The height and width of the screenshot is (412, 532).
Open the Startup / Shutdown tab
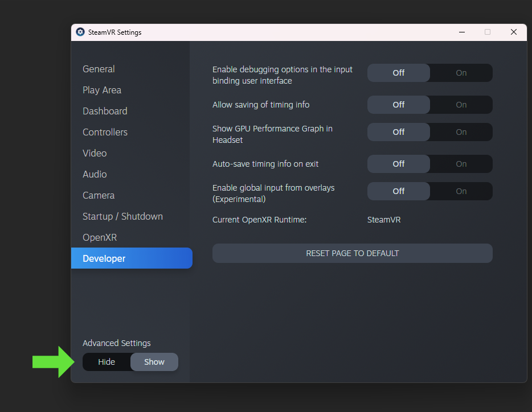[122, 216]
